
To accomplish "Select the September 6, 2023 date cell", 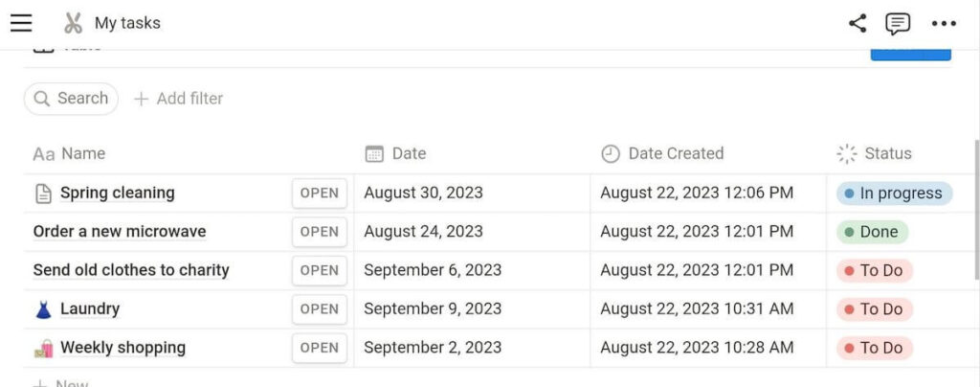I will (x=433, y=270).
